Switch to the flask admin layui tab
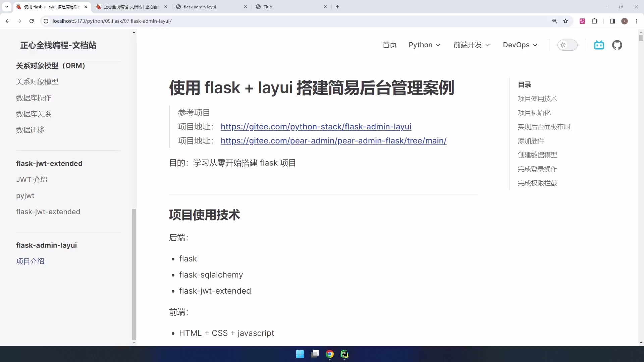Viewport: 644px width, 362px height. point(200,7)
